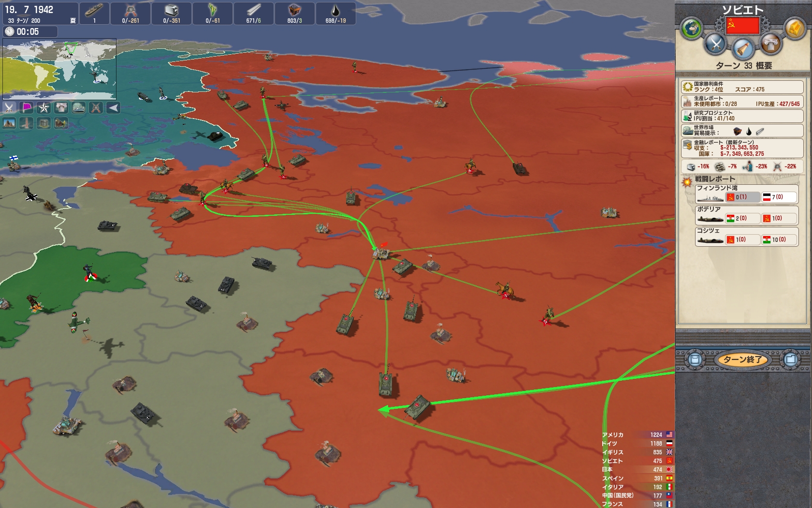Select ソビエト in score ranking
This screenshot has height=508, width=812.
(x=638, y=461)
